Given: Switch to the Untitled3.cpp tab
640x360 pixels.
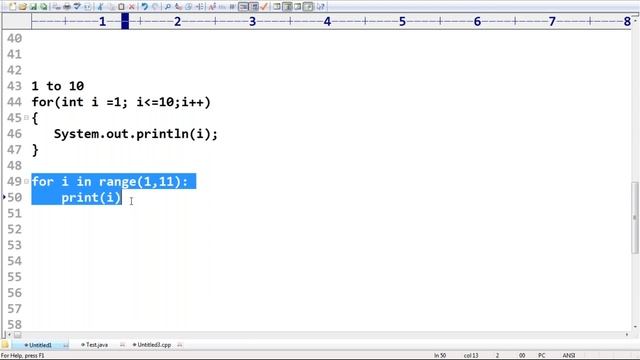Looking at the screenshot, I should point(152,345).
